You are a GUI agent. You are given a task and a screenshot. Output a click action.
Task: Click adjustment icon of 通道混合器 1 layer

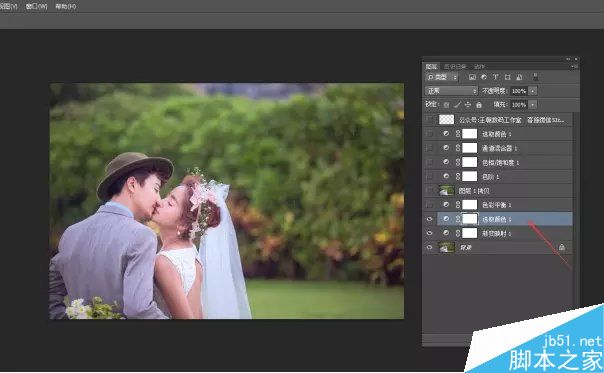(446, 148)
